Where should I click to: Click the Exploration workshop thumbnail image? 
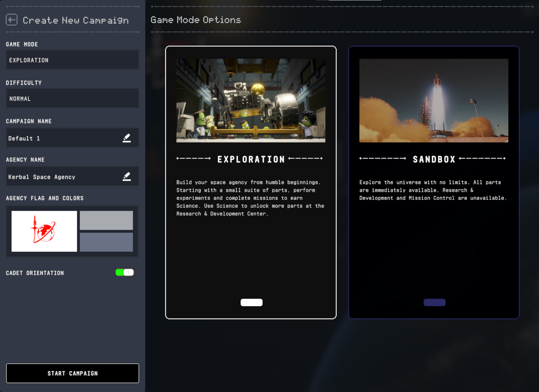(251, 101)
